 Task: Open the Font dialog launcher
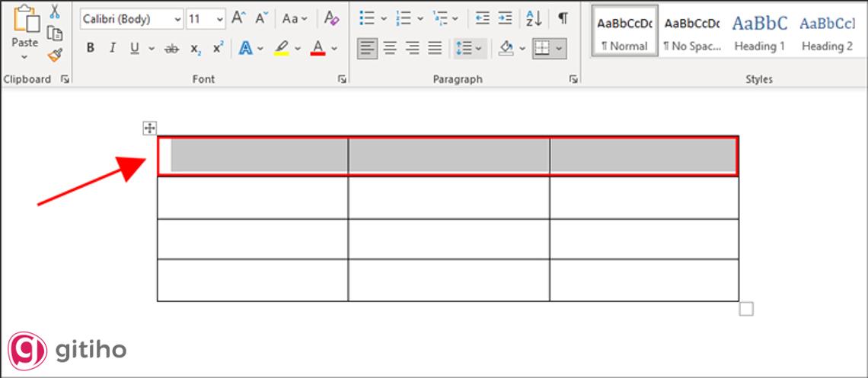(342, 80)
